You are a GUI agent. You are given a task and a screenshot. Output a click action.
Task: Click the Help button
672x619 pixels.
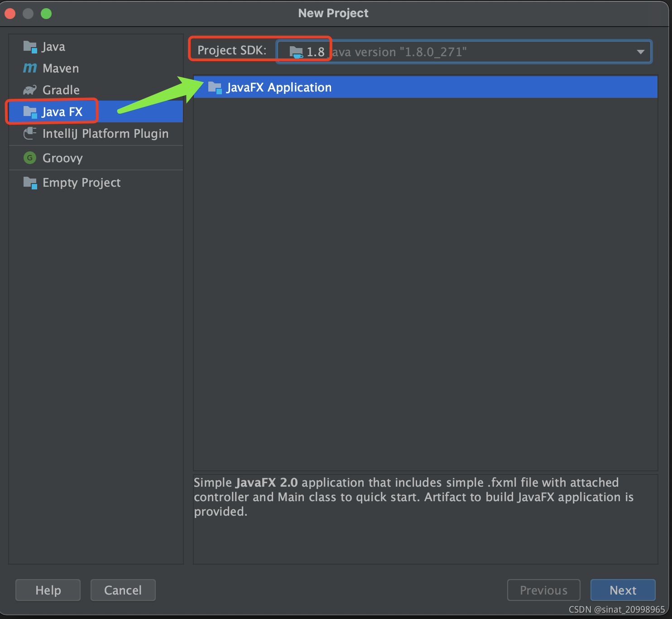(48, 590)
